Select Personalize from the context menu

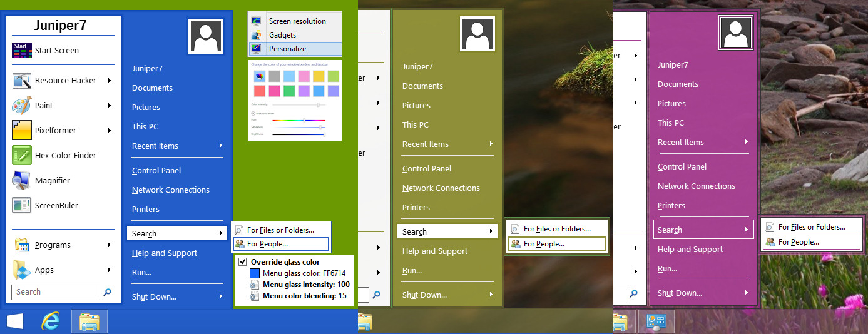(287, 49)
